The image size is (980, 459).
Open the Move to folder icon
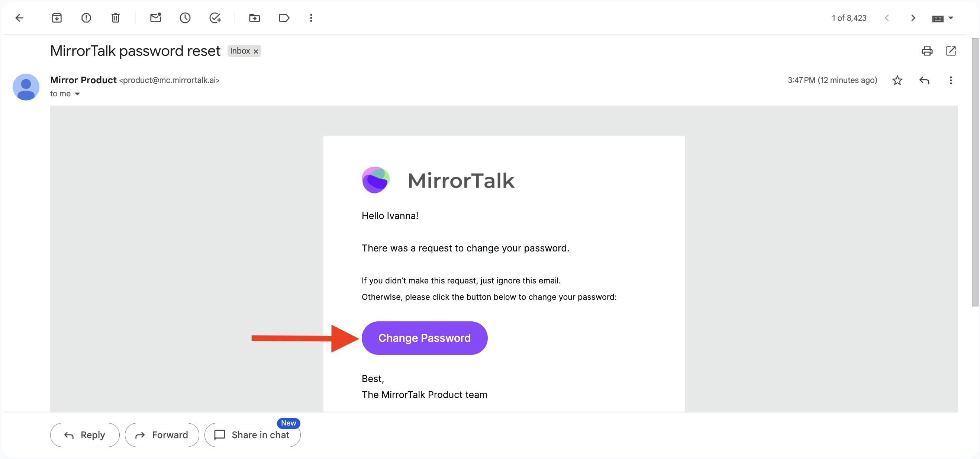pyautogui.click(x=254, y=18)
